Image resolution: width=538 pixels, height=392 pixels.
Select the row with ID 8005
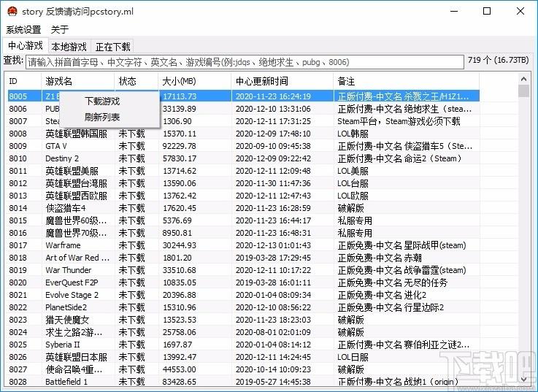pyautogui.click(x=243, y=96)
